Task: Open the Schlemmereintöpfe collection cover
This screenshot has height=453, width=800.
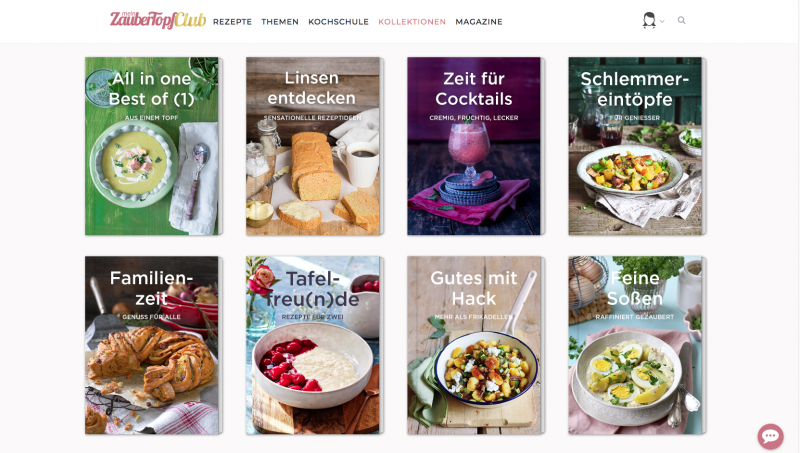Action: [637, 146]
